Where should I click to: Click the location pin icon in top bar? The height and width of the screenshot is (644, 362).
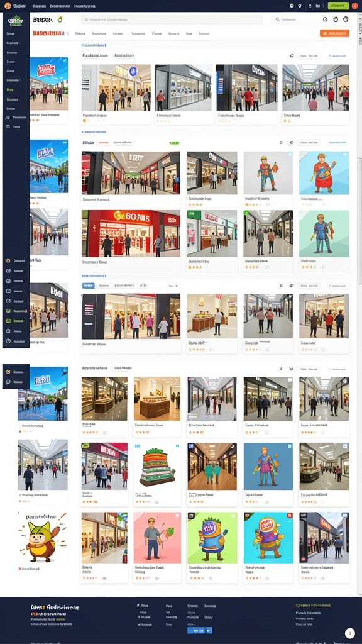click(292, 6)
